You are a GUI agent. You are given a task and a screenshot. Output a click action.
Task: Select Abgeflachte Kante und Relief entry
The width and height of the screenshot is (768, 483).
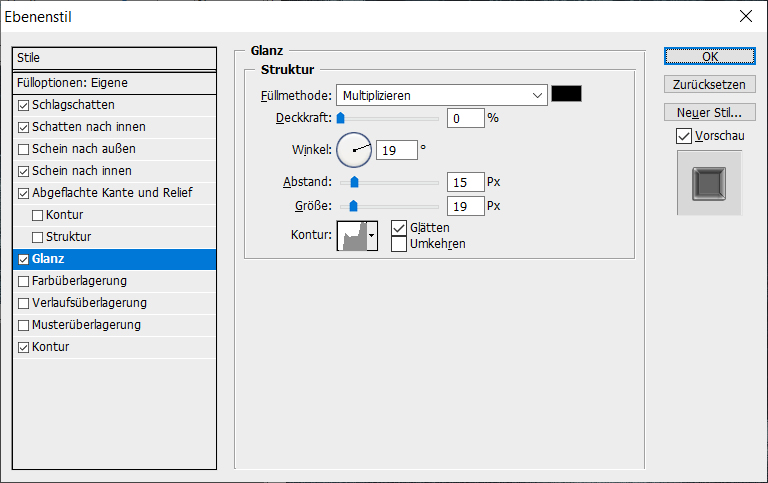112,193
